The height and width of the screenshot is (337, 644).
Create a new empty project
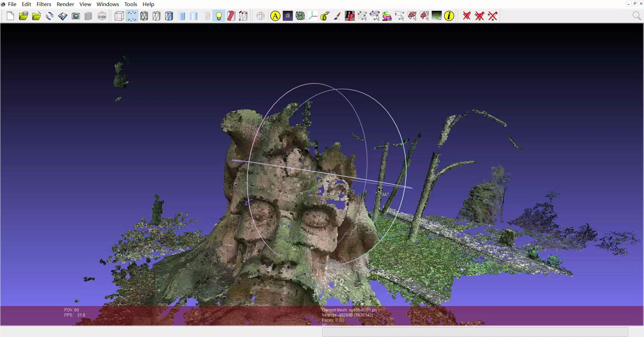click(10, 16)
